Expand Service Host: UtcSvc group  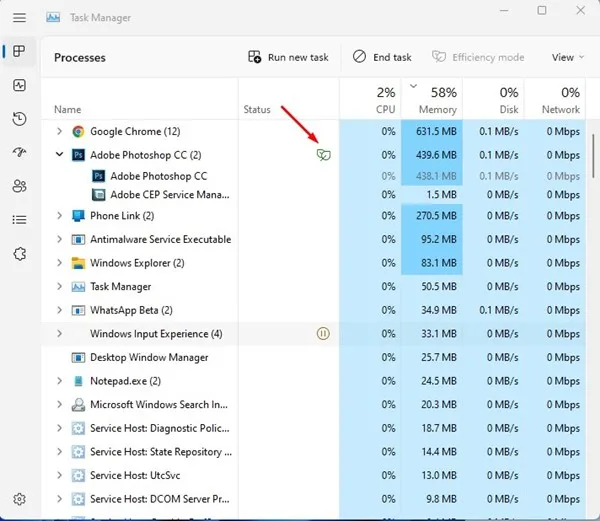59,475
